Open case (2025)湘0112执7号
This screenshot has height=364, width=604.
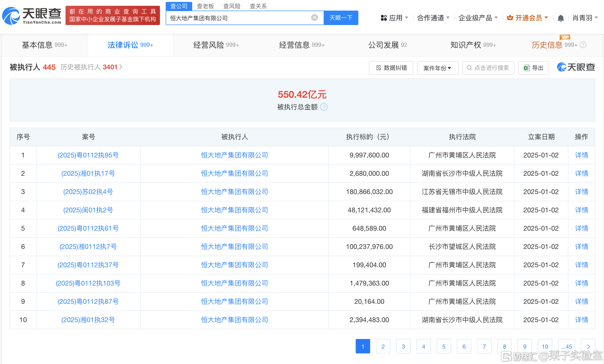coord(88,247)
